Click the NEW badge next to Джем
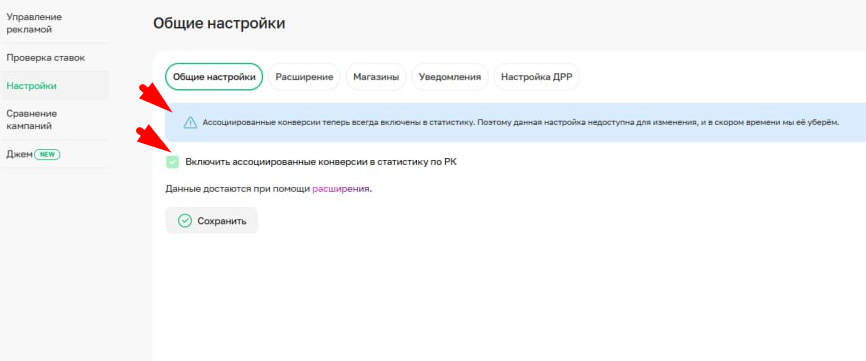 (47, 155)
